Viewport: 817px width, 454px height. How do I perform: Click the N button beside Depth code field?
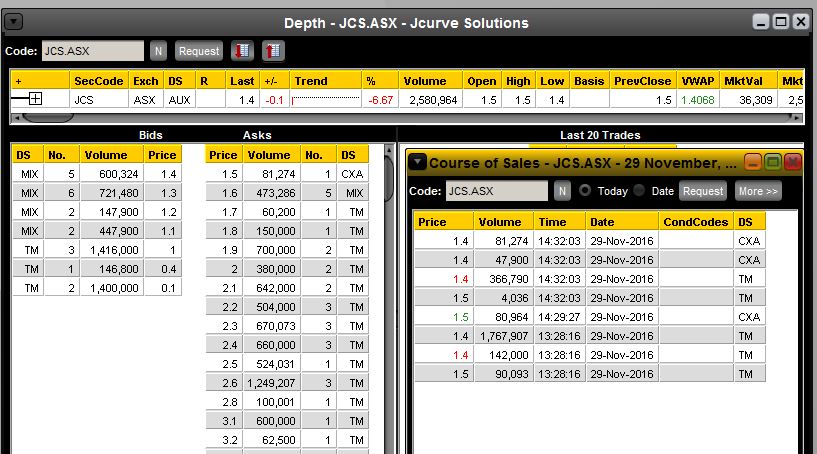tap(158, 51)
